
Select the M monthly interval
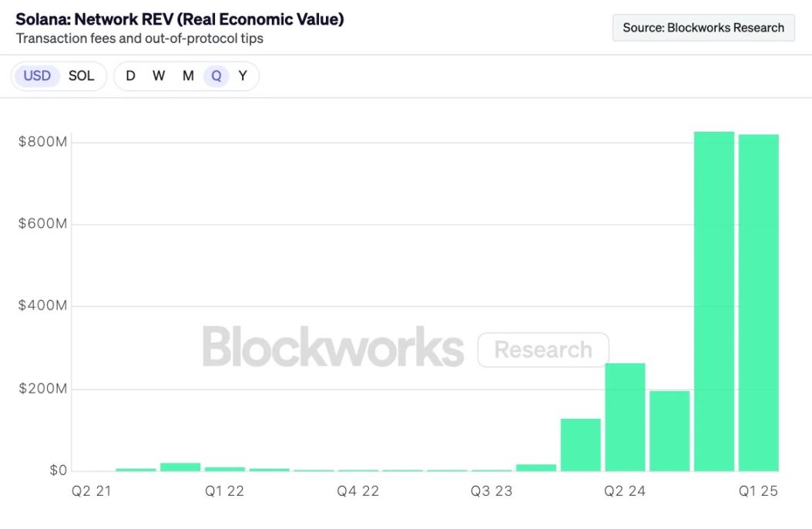(x=188, y=75)
